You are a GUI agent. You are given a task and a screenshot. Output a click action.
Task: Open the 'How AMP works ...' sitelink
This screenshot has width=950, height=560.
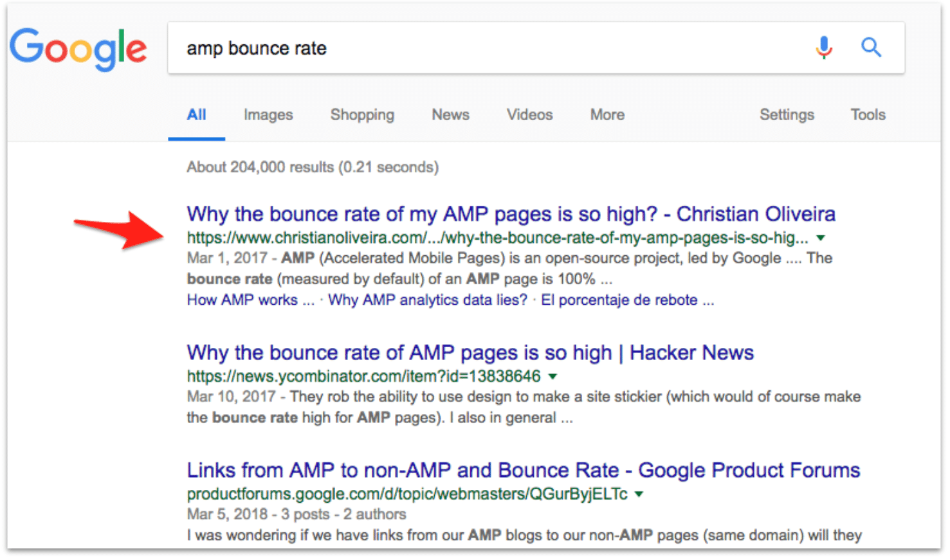[x=250, y=300]
